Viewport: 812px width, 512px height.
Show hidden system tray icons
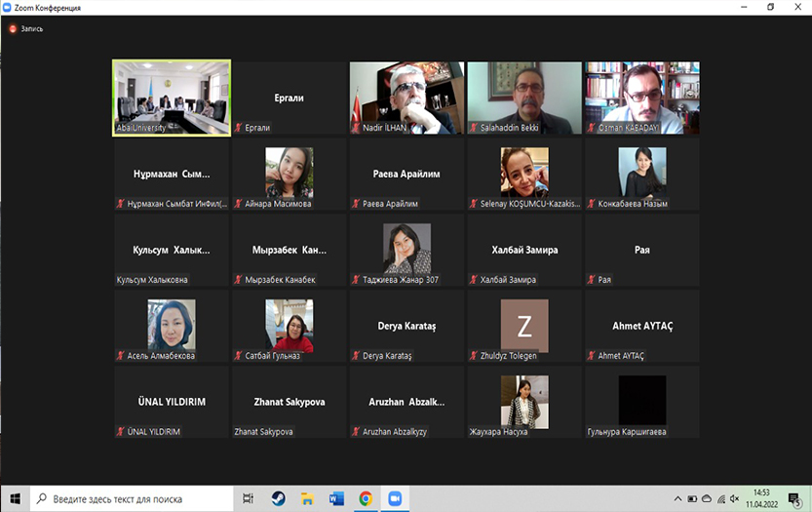(677, 498)
